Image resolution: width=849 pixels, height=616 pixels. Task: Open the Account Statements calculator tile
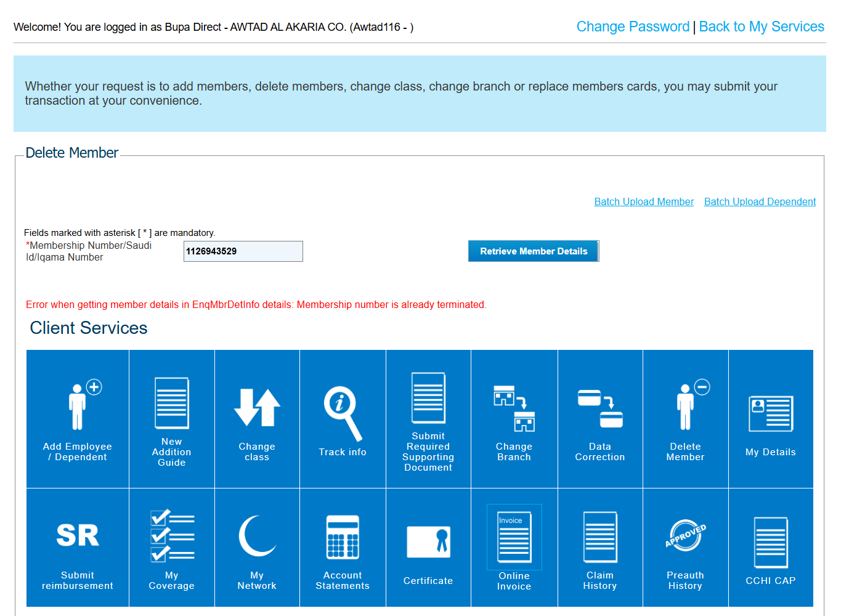(343, 548)
